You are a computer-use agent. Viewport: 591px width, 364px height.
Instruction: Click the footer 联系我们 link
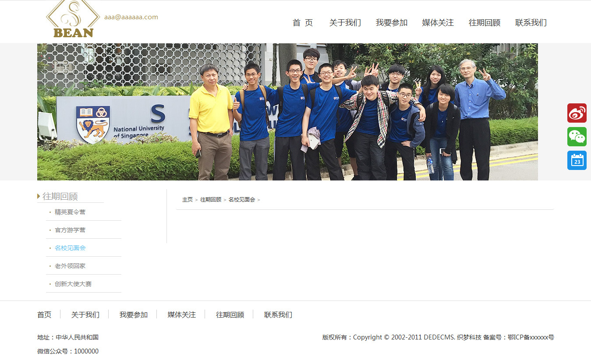(x=278, y=315)
